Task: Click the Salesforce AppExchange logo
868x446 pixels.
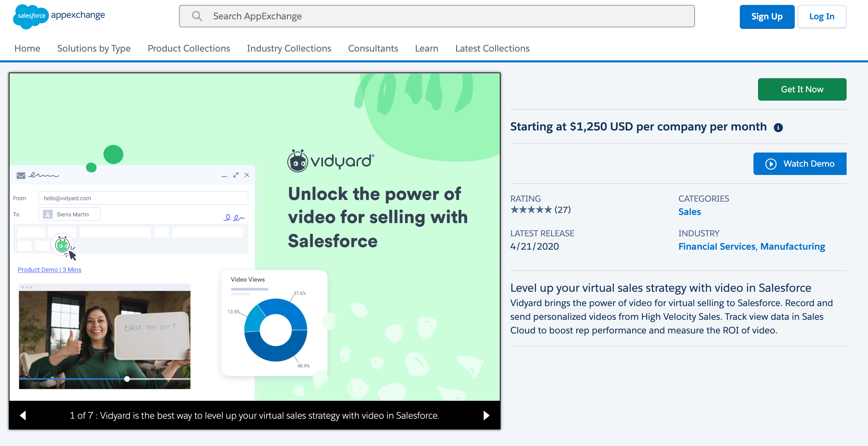Action: point(59,16)
